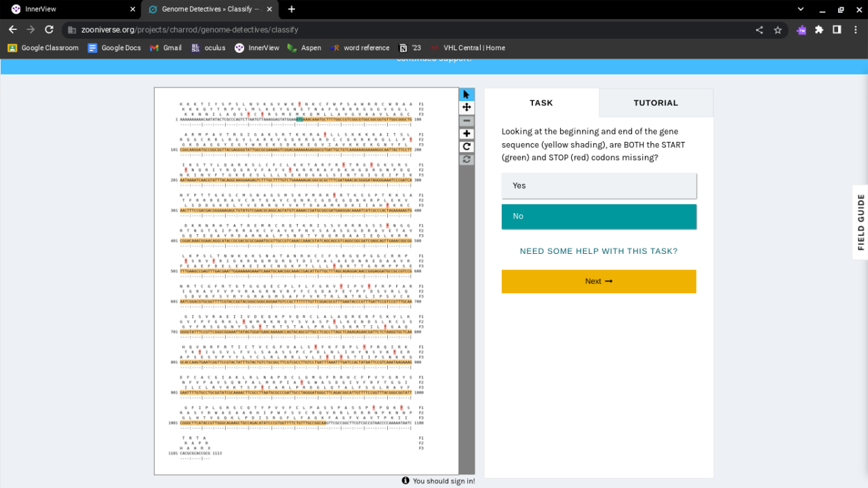Click the Next button
The width and height of the screenshot is (868, 488).
point(599,281)
